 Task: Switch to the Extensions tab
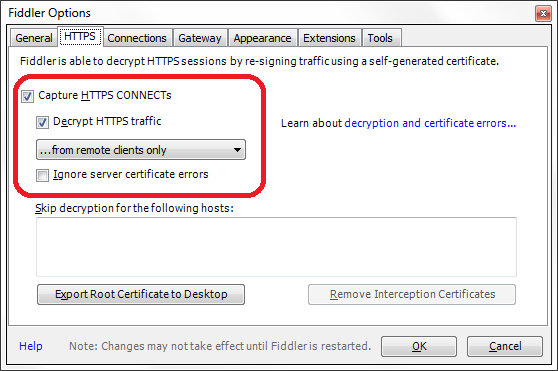(x=329, y=38)
